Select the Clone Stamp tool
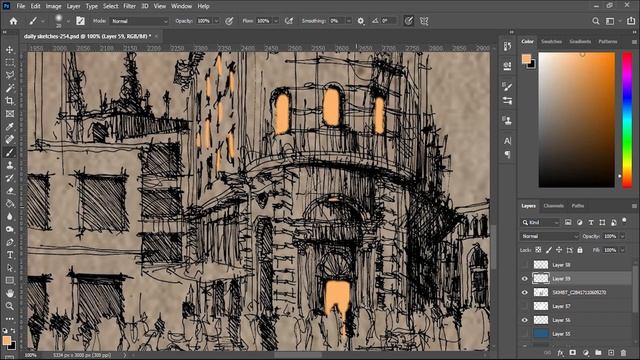The width and height of the screenshot is (640, 360). pos(10,165)
